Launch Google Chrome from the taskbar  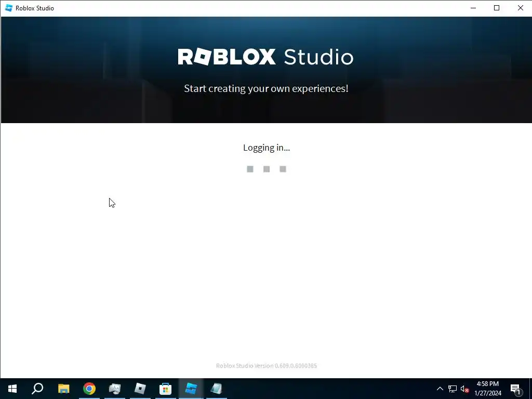coord(89,389)
